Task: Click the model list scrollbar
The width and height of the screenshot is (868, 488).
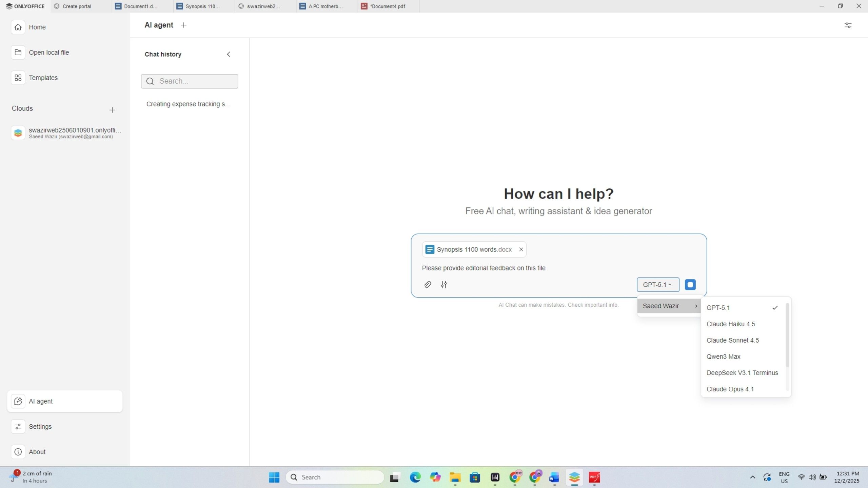Action: coord(787,335)
